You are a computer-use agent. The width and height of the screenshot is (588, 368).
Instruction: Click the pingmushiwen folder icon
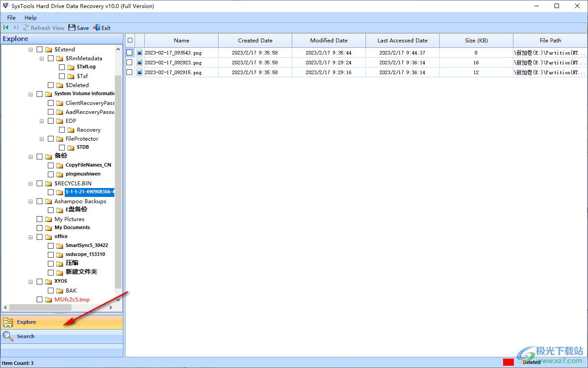coord(60,175)
